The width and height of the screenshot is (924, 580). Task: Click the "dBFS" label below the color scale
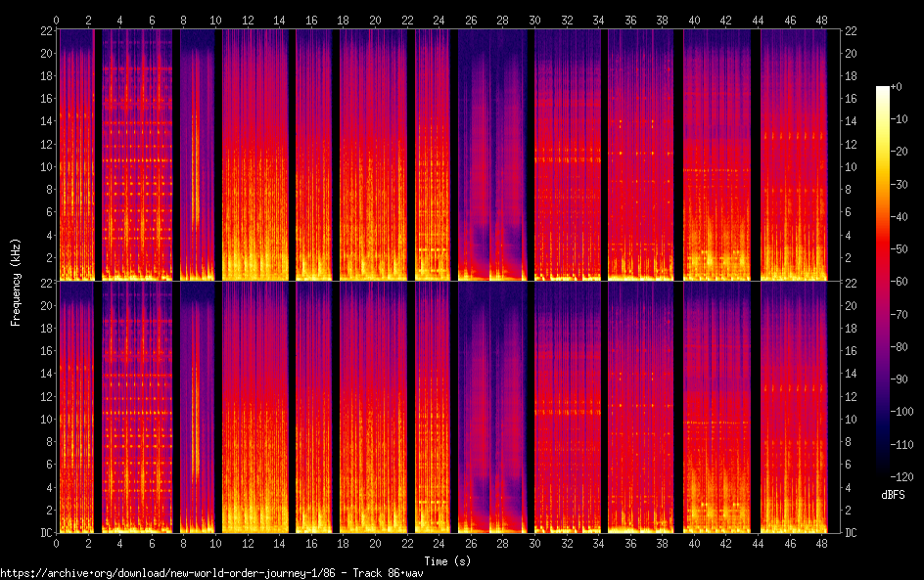pos(892,496)
